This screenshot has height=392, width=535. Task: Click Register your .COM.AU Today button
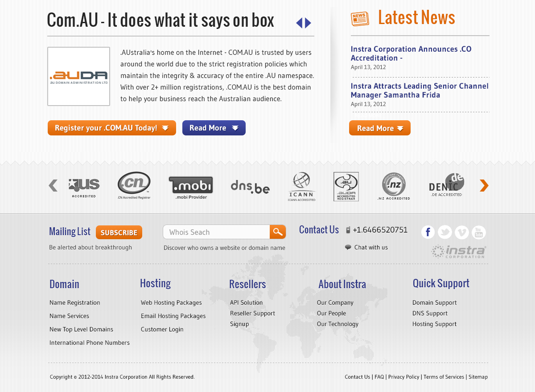tap(111, 128)
